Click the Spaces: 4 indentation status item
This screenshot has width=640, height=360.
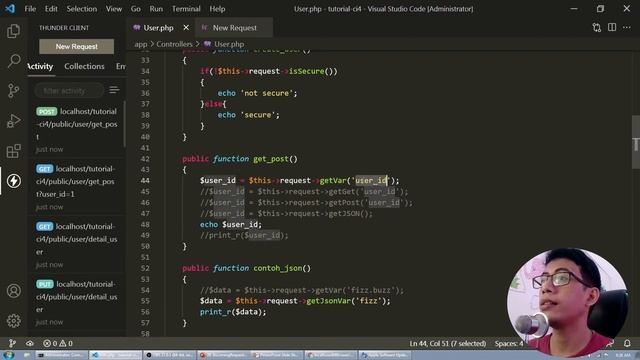coord(509,343)
